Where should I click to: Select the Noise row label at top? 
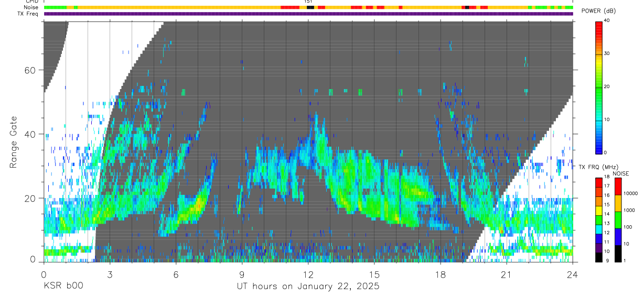pyautogui.click(x=31, y=7)
